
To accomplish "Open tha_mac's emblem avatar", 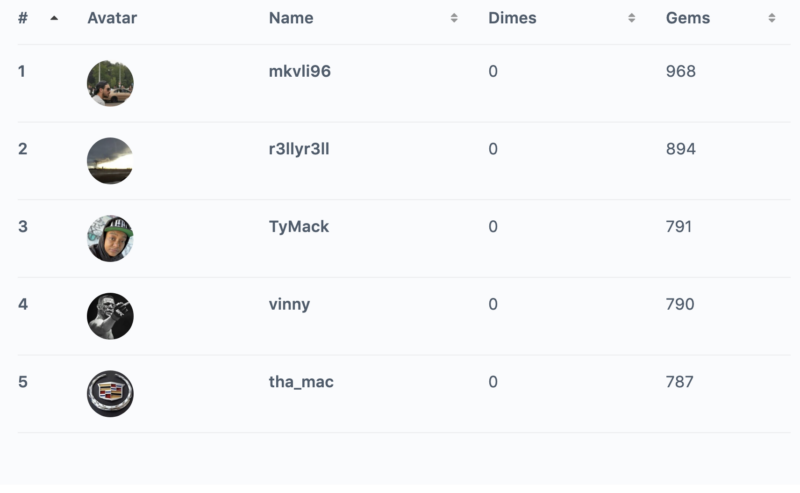I will point(110,393).
